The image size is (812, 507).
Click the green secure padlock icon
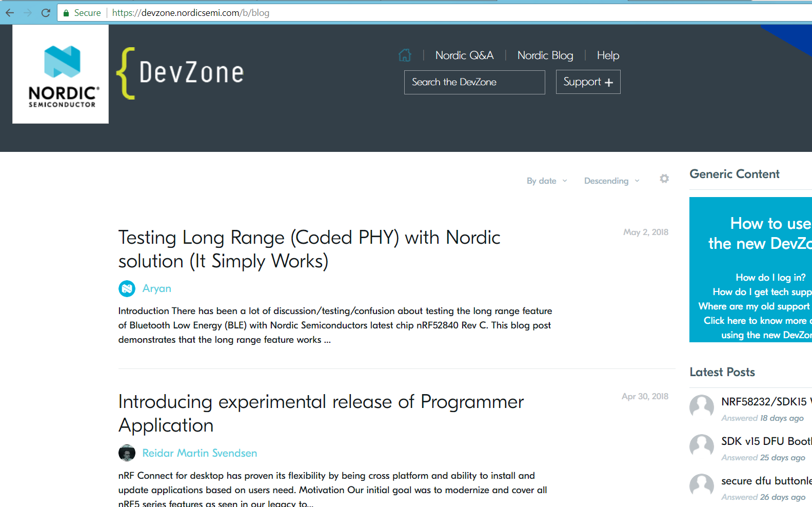pos(66,13)
